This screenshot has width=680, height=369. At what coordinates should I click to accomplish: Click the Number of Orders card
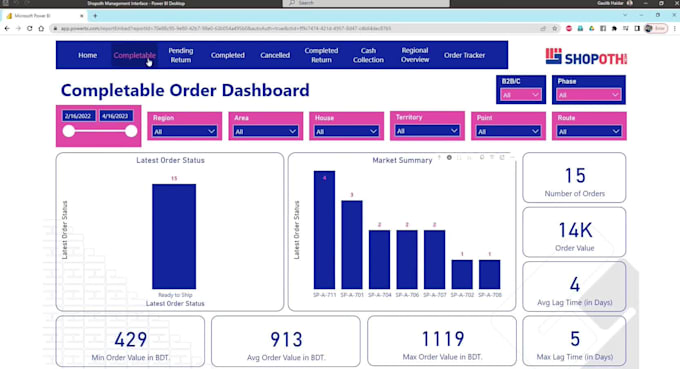click(x=574, y=177)
